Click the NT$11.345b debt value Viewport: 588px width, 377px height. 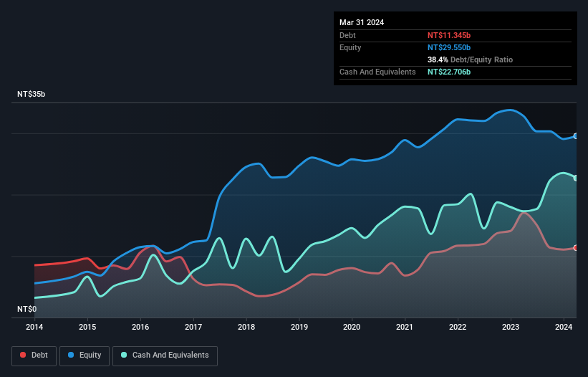[449, 35]
